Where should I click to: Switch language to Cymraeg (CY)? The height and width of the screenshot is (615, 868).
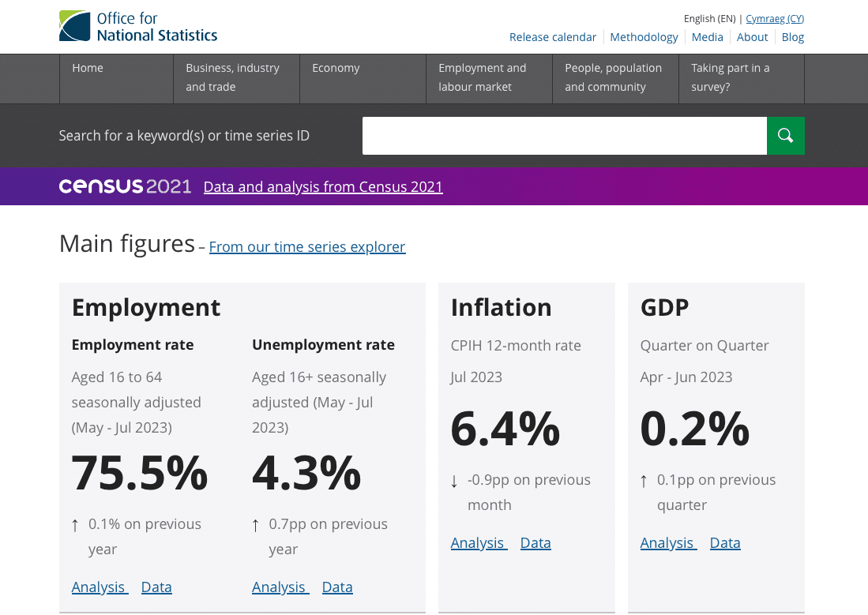775,19
